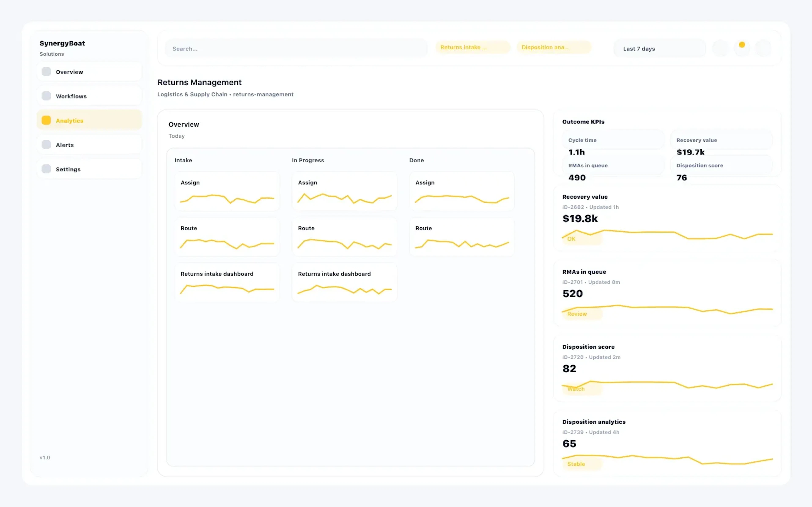Toggle the Returns intake filter chip
The height and width of the screenshot is (507, 812).
(472, 47)
